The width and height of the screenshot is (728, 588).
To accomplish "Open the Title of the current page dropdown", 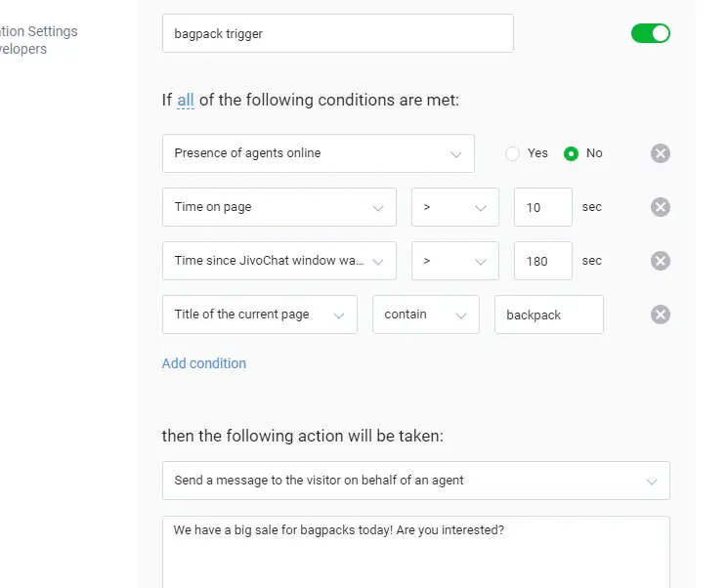I will 259,315.
